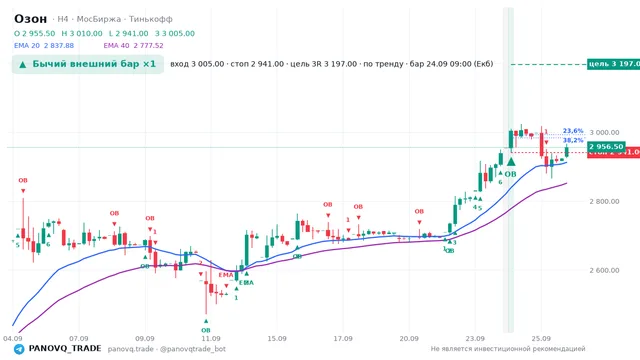The image size is (640, 360).
Task: Click the EMA 20 2 837.88 legend
Action: pos(44,46)
